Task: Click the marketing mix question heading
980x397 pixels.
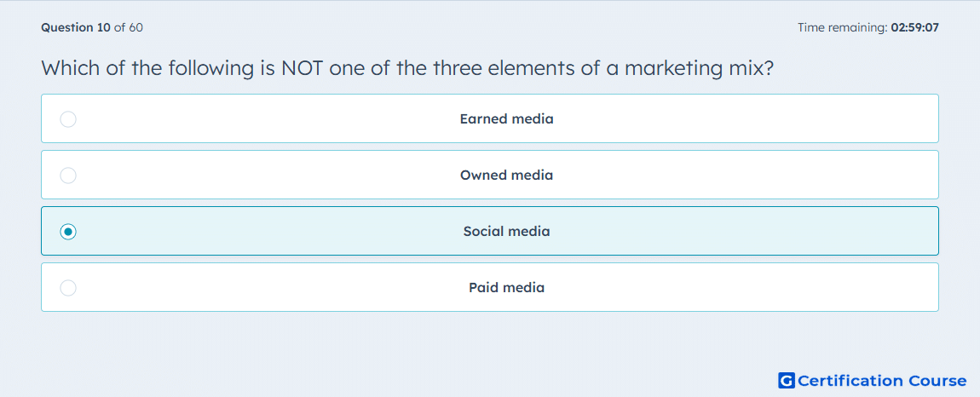Action: point(407,67)
